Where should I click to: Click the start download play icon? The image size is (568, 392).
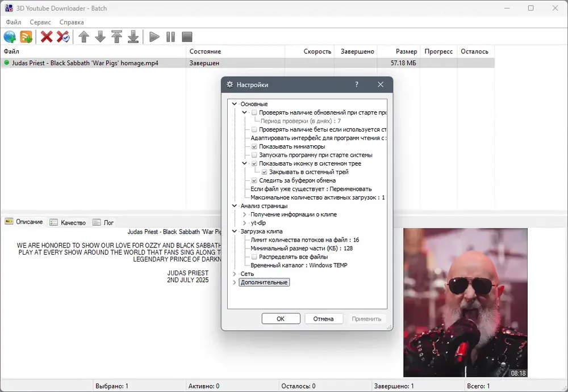coord(154,37)
